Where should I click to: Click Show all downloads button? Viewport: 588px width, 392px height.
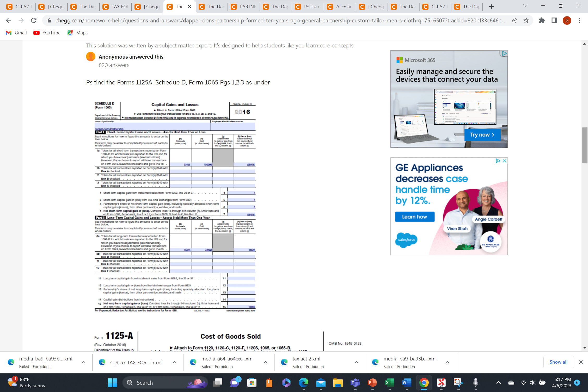(x=558, y=362)
